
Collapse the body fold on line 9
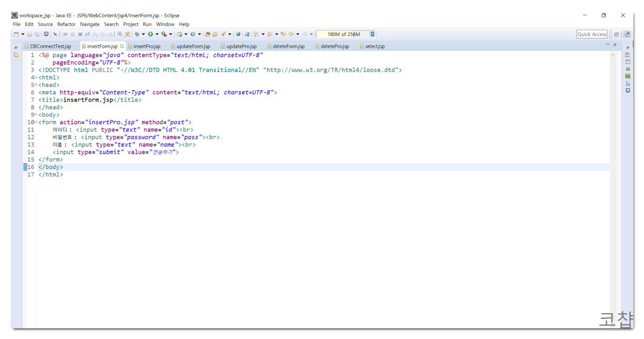point(36,114)
